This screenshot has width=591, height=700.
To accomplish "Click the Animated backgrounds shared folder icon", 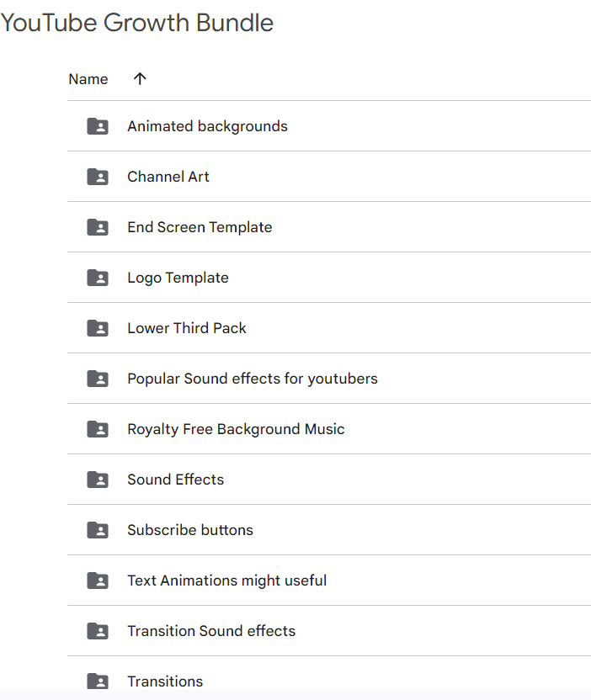I will 98,126.
